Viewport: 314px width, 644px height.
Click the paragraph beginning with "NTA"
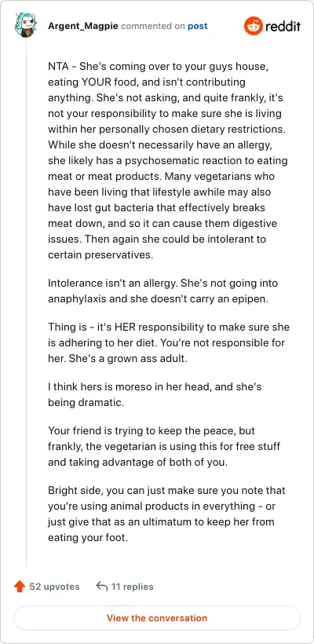(x=168, y=160)
